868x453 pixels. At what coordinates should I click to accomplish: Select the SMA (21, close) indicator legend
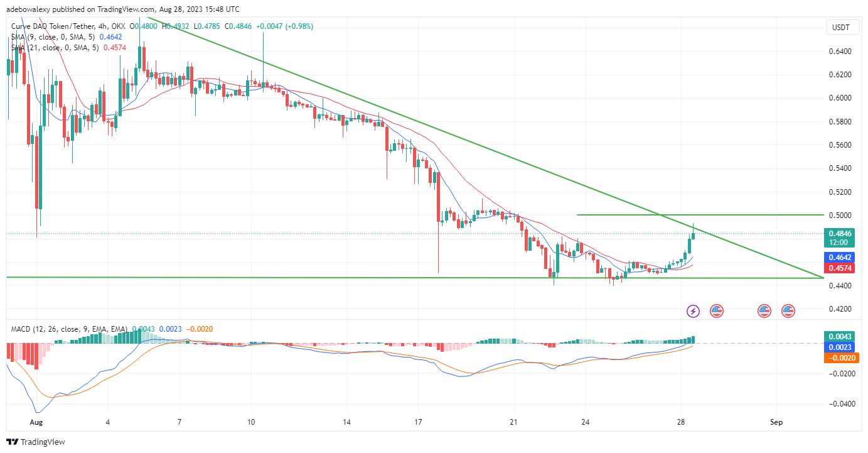[53, 47]
